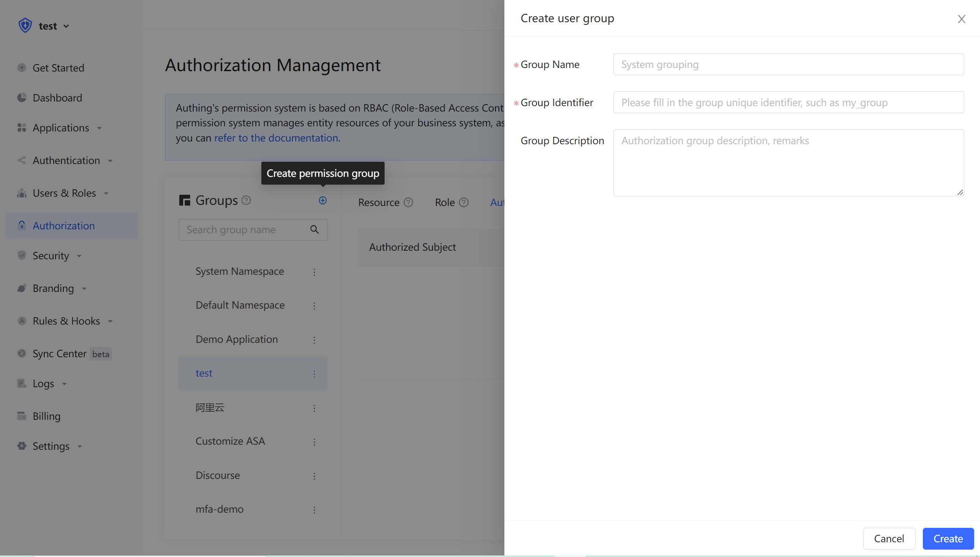Click the plus icon to create permission group
The height and width of the screenshot is (557, 980).
click(322, 200)
